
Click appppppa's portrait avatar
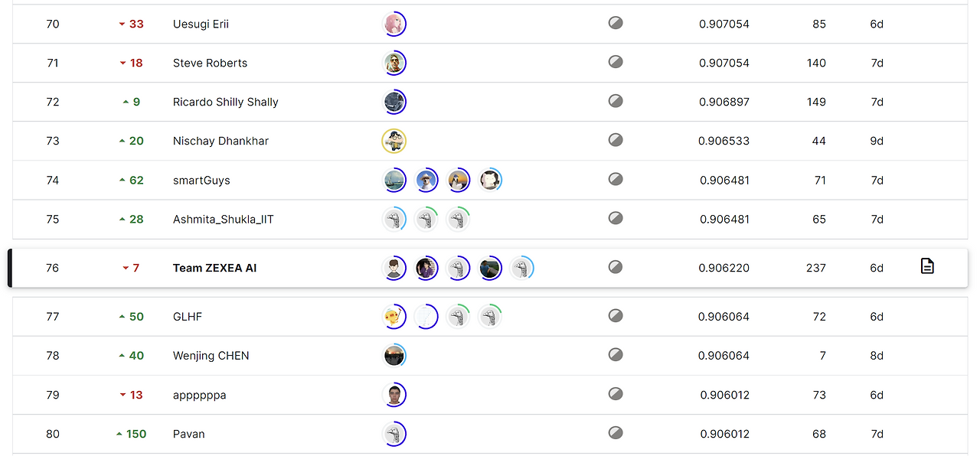394,395
